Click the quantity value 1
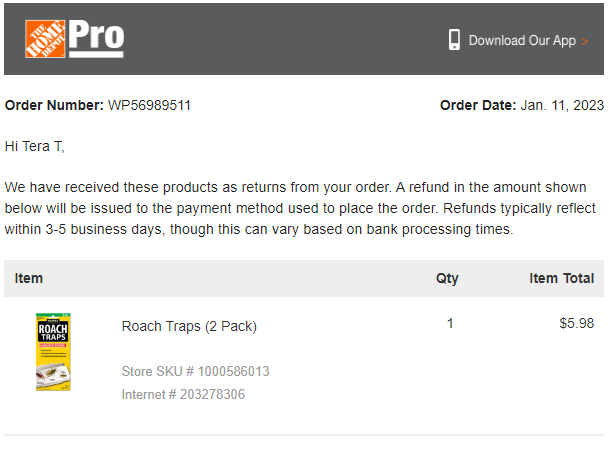The height and width of the screenshot is (467, 609). tap(450, 323)
